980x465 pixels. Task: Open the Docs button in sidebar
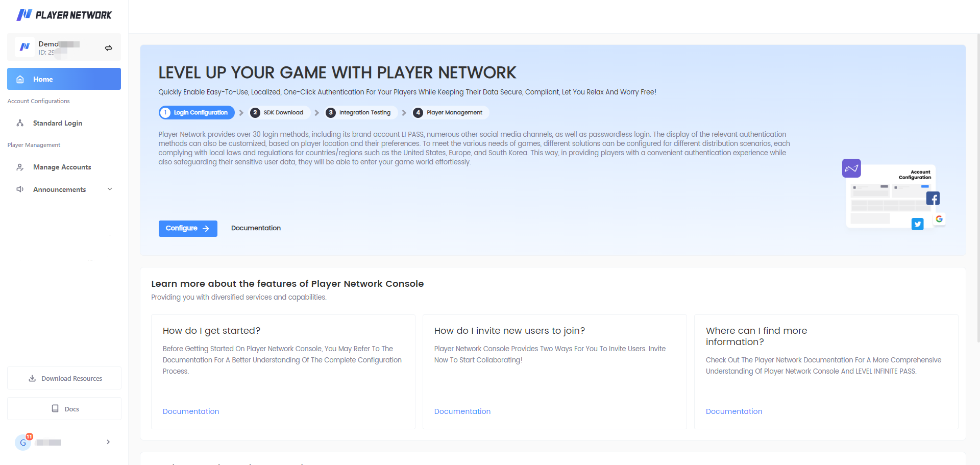tap(64, 409)
